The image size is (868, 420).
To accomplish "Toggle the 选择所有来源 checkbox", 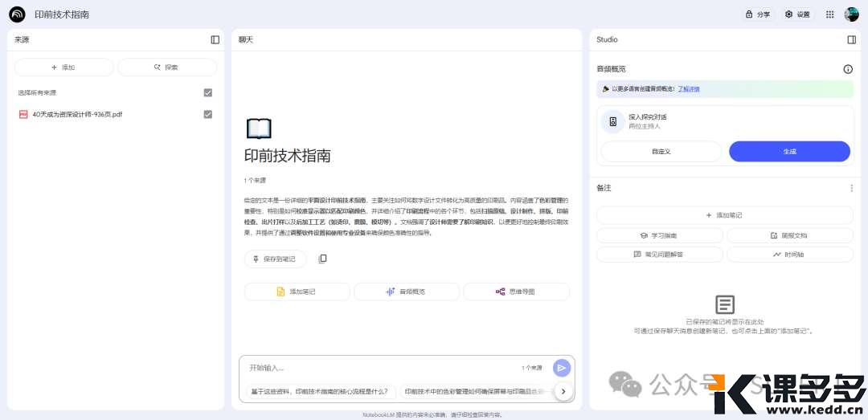I will pos(208,93).
